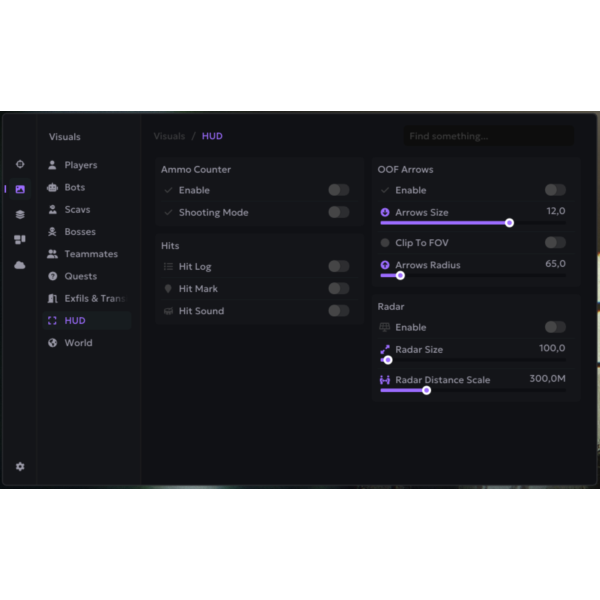The image size is (600, 600).
Task: Click the Clip To FOV circle icon
Action: click(x=385, y=243)
